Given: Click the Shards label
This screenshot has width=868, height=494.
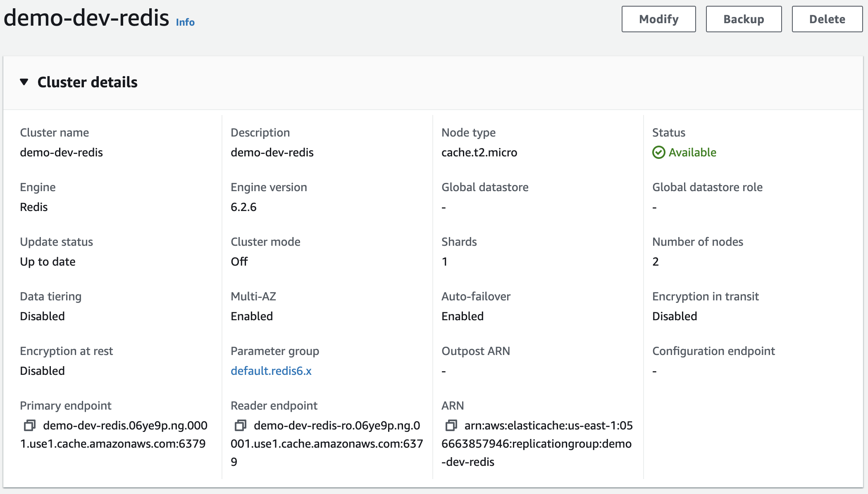Looking at the screenshot, I should [x=459, y=242].
